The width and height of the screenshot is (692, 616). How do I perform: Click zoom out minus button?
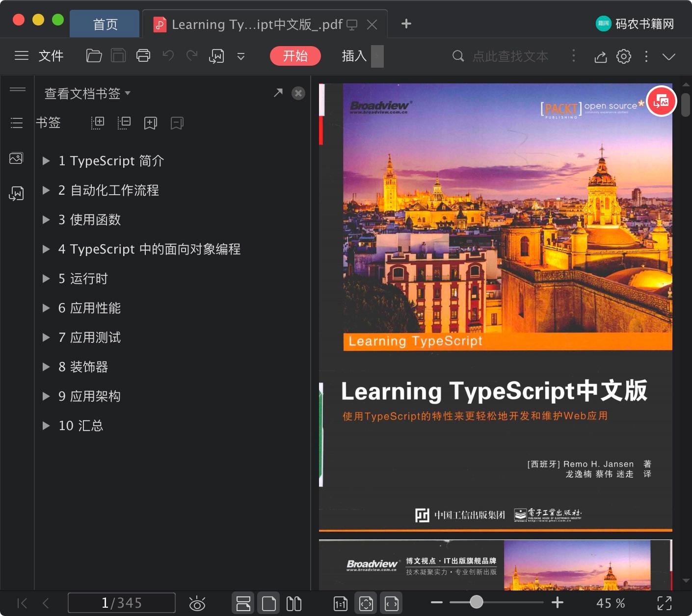pos(437,602)
